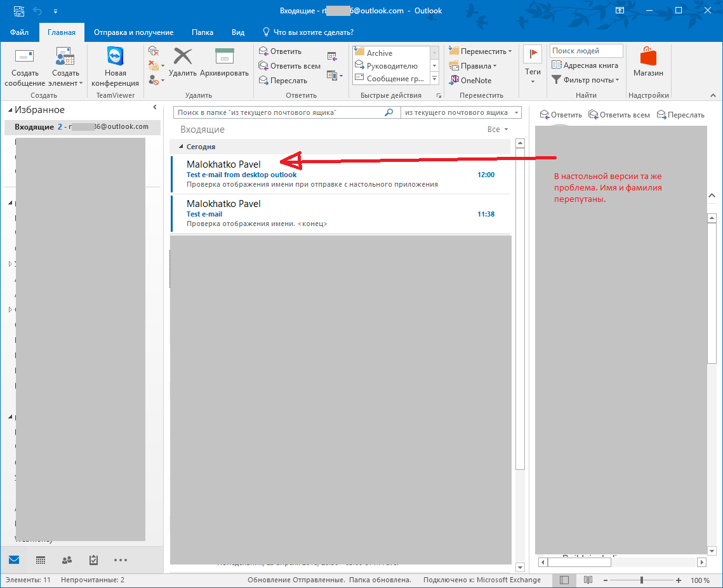Zoom in with the plus button
Image resolution: width=723 pixels, height=588 pixels.
pos(679,580)
